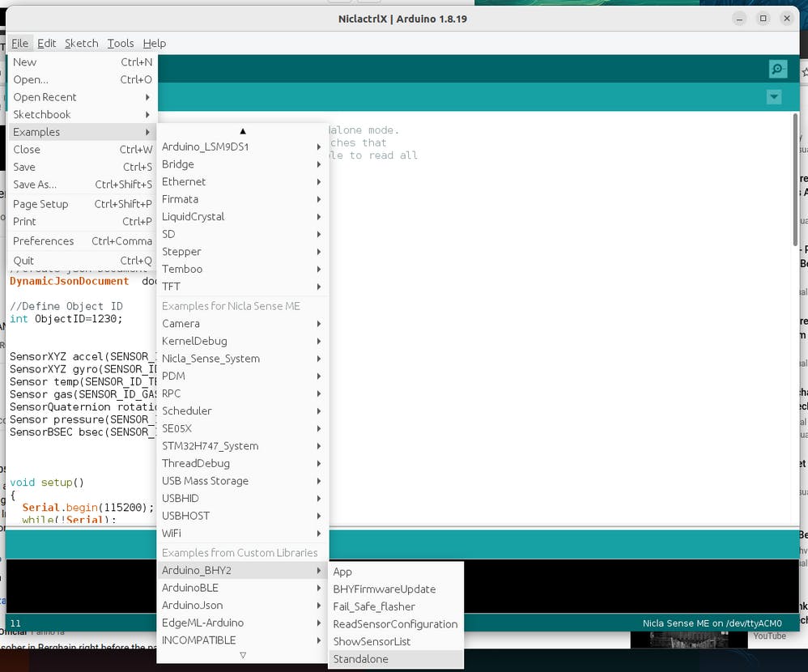This screenshot has height=672, width=808.
Task: Minimize the Arduino window
Action: (739, 19)
